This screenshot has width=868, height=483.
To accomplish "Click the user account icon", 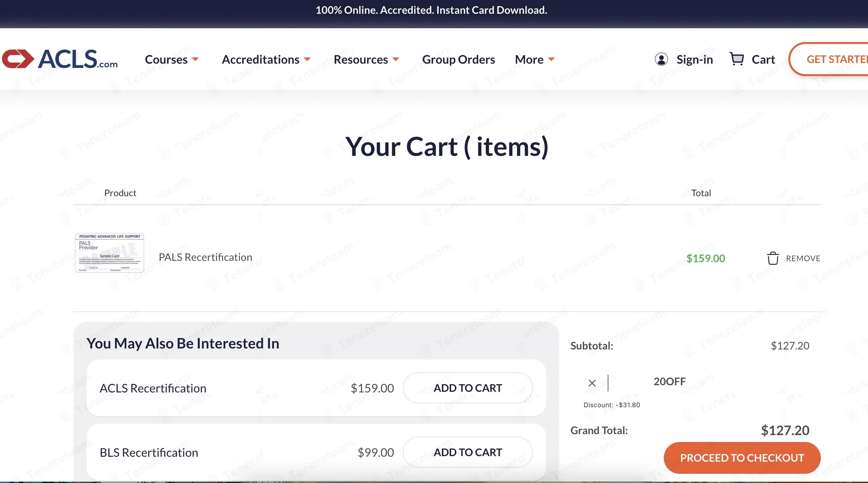I will (x=661, y=59).
